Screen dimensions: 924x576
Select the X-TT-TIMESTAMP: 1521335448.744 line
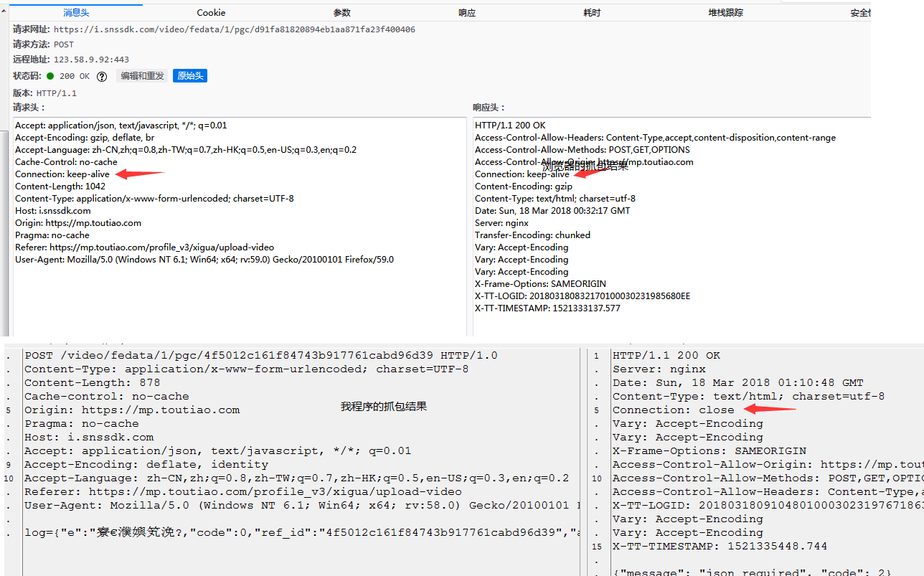720,547
